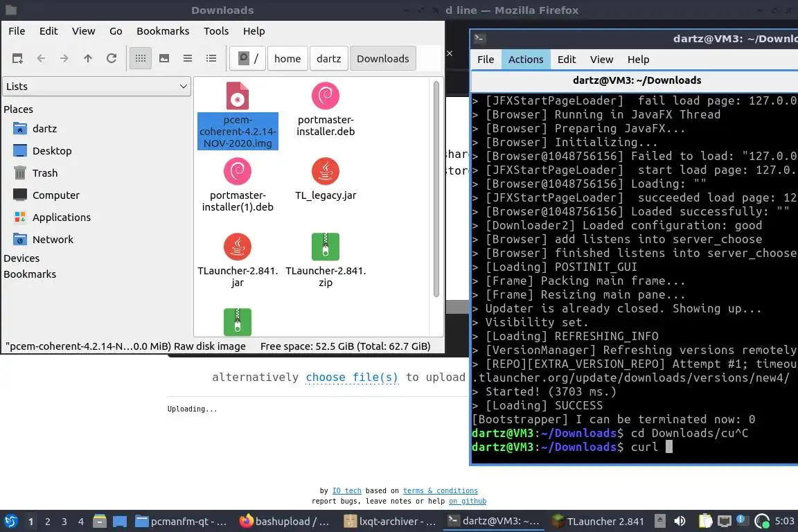Open Bookmarks menu in file manager
This screenshot has width=798, height=532.
(x=163, y=31)
